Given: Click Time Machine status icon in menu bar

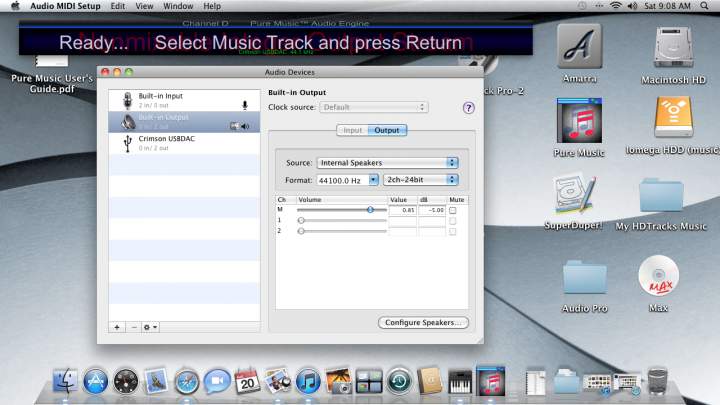Looking at the screenshot, I should pos(582,6).
